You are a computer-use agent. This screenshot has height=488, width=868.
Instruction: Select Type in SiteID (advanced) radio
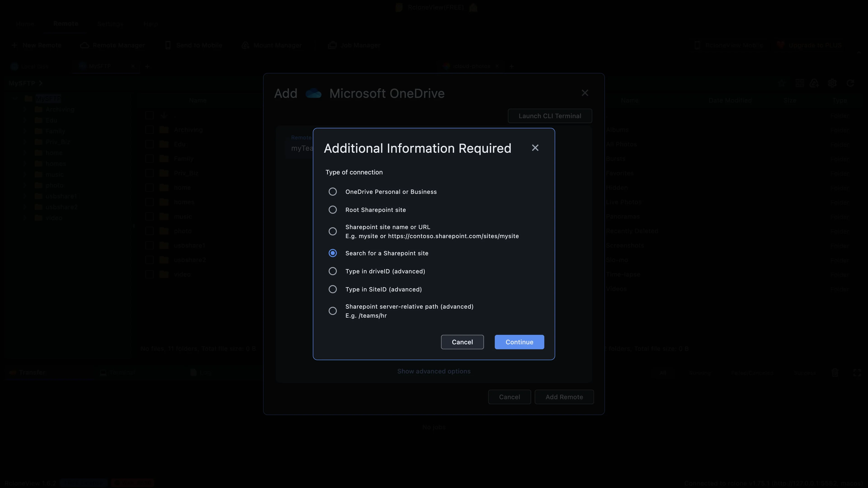coord(332,289)
